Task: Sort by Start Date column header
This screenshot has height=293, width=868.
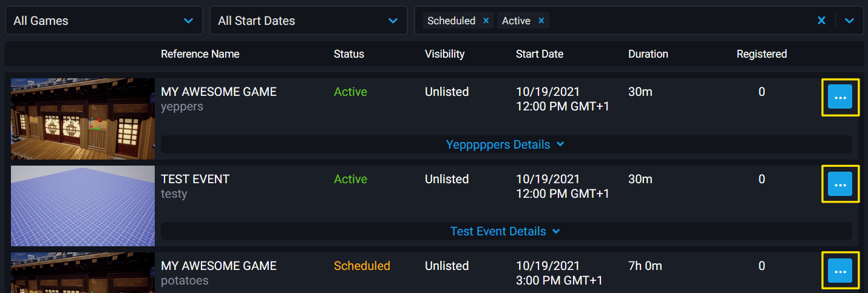Action: click(x=540, y=54)
